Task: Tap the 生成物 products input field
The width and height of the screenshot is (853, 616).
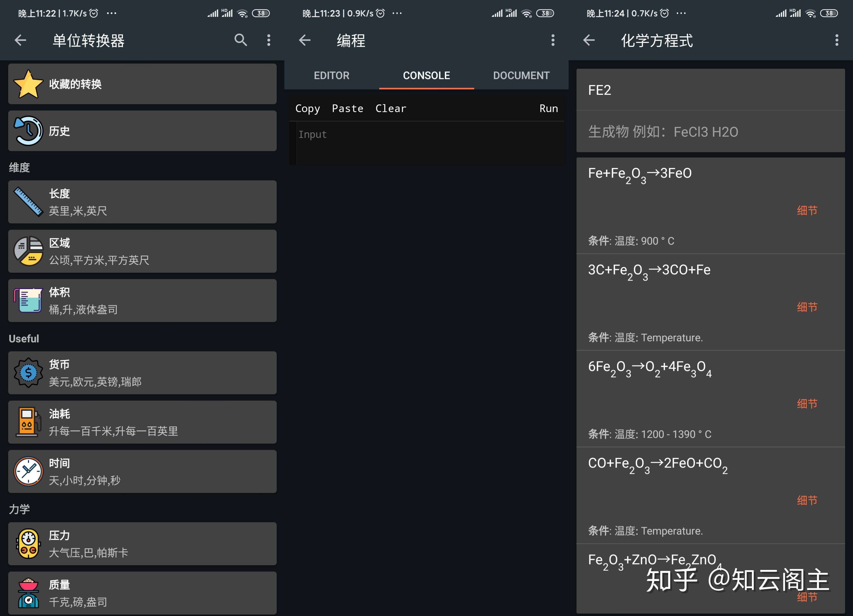Action: [x=710, y=132]
